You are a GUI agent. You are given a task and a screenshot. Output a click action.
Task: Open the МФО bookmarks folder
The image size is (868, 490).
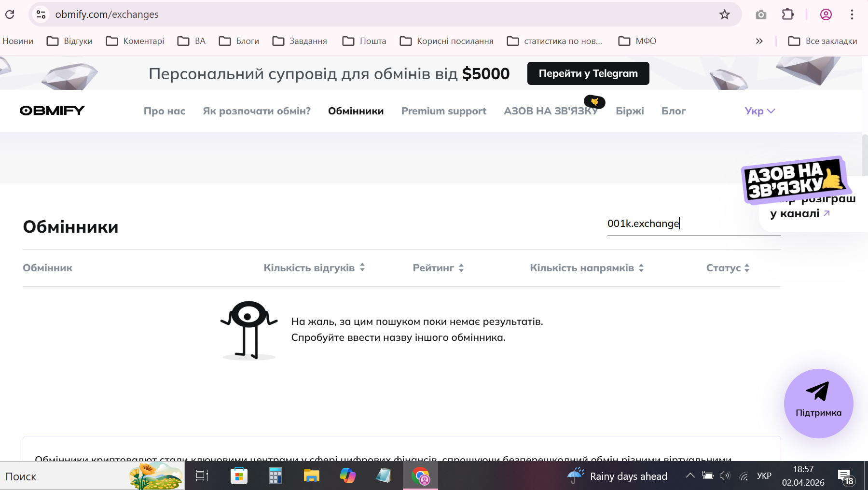[x=637, y=41]
